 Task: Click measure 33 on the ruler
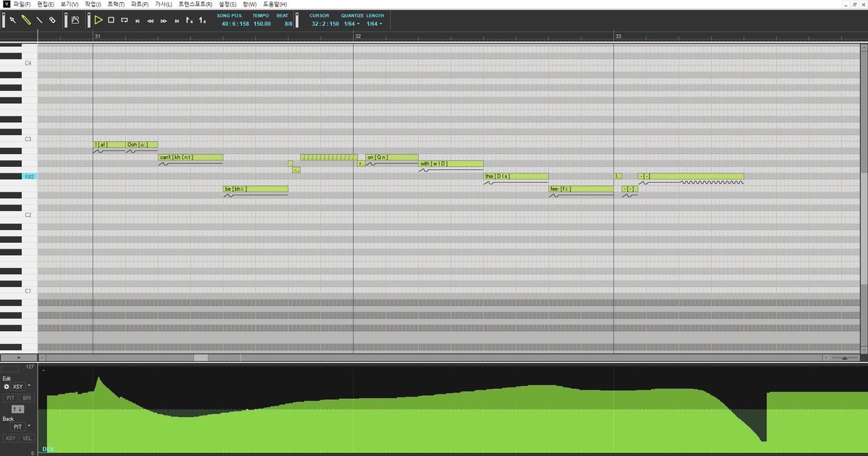click(x=618, y=35)
